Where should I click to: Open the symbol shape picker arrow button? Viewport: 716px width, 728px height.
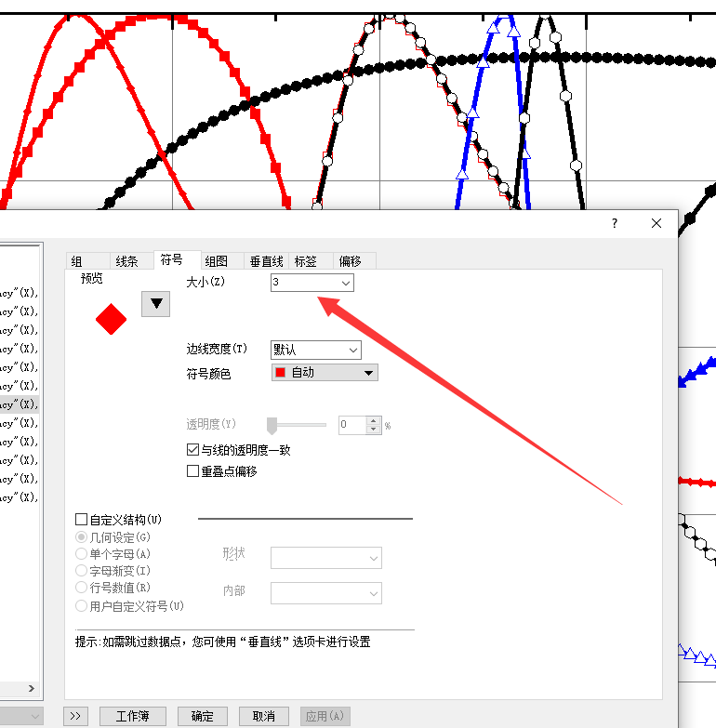155,304
